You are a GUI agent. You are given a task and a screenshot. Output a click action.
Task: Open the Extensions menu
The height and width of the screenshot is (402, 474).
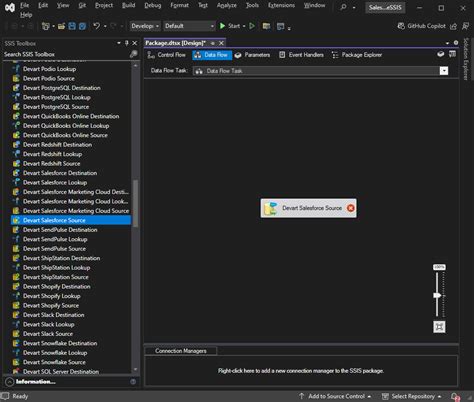click(x=281, y=5)
